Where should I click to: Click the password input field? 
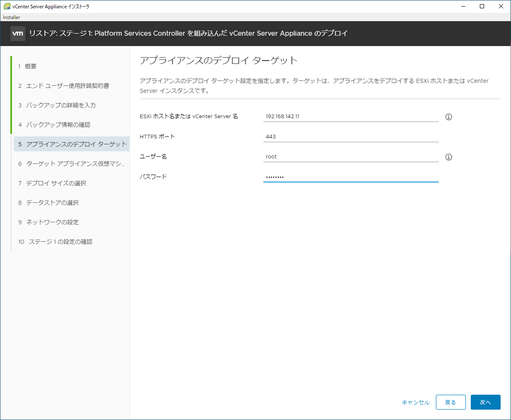pyautogui.click(x=351, y=177)
